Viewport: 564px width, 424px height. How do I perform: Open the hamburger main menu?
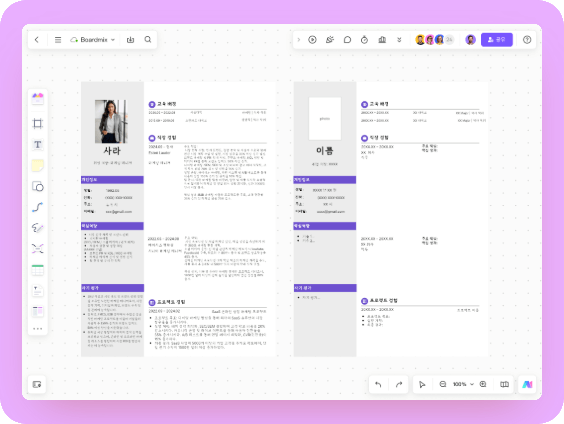pyautogui.click(x=58, y=40)
